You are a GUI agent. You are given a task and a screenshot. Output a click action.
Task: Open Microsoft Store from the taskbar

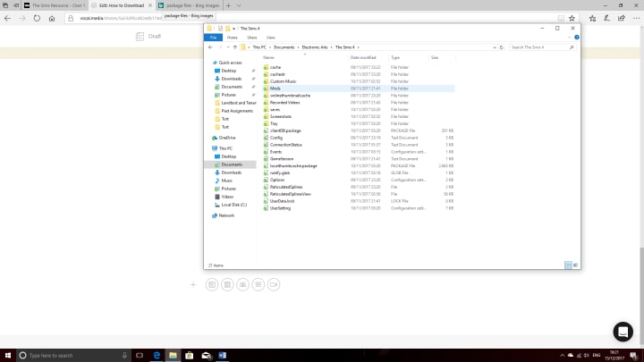190,356
